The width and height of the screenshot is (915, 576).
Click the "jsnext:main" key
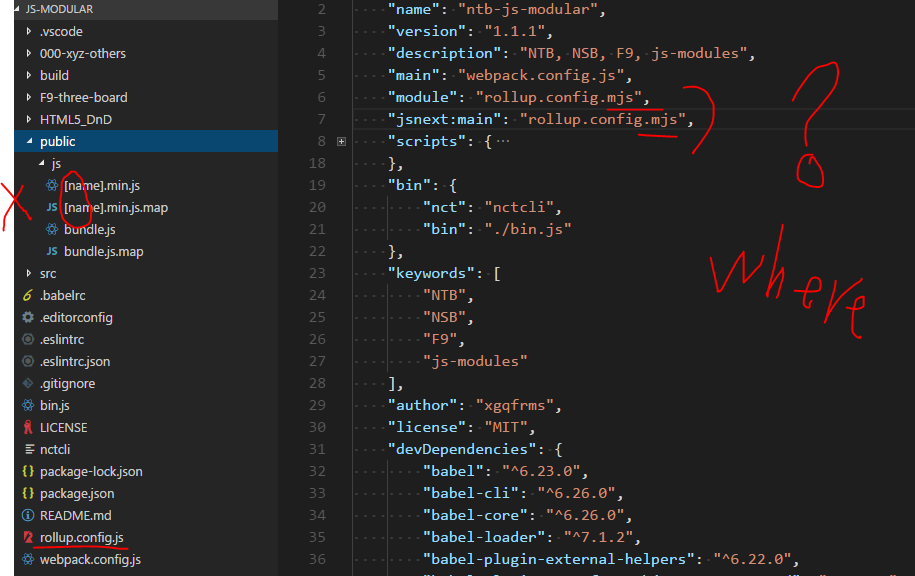[x=445, y=119]
